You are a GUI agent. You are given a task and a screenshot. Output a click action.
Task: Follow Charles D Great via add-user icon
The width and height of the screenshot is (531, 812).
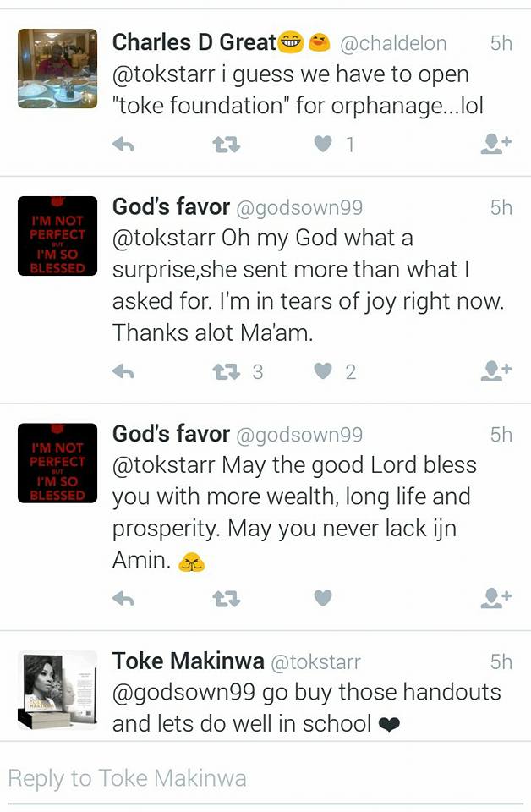[x=495, y=145]
